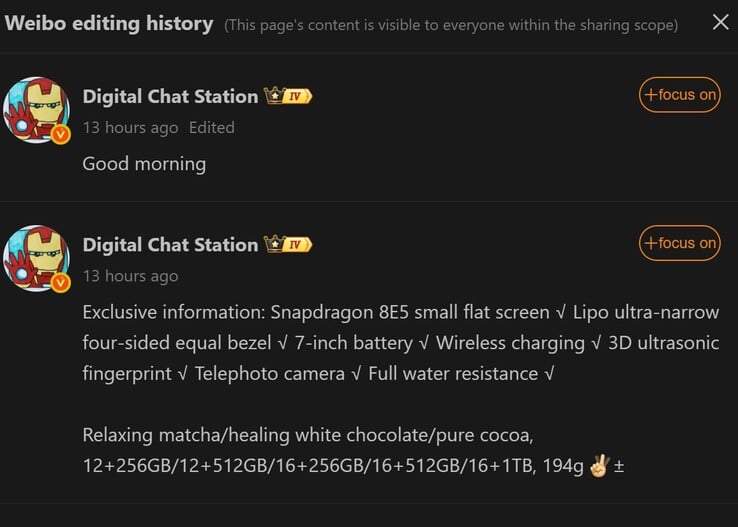Click the timestamp on the Exclusive information post

(130, 276)
